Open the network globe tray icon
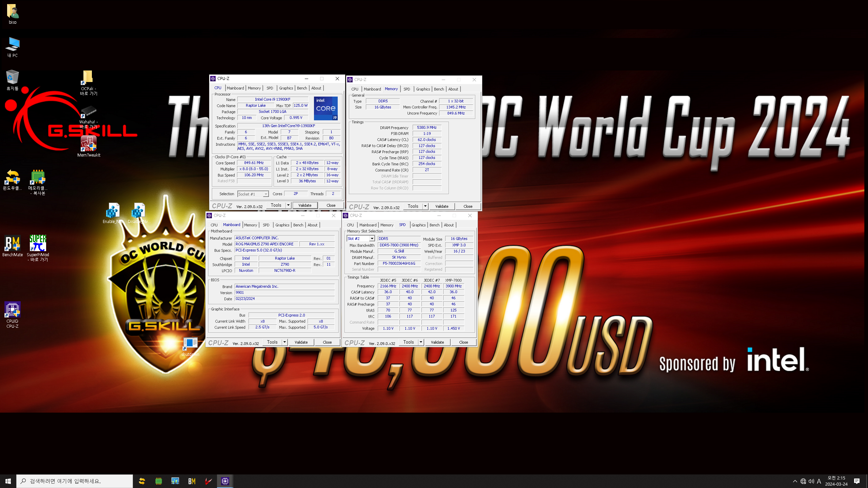The height and width of the screenshot is (488, 868). [x=803, y=481]
